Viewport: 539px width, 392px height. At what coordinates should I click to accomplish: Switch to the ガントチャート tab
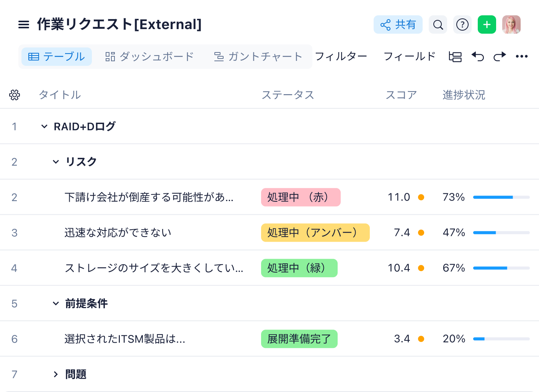[x=258, y=57]
